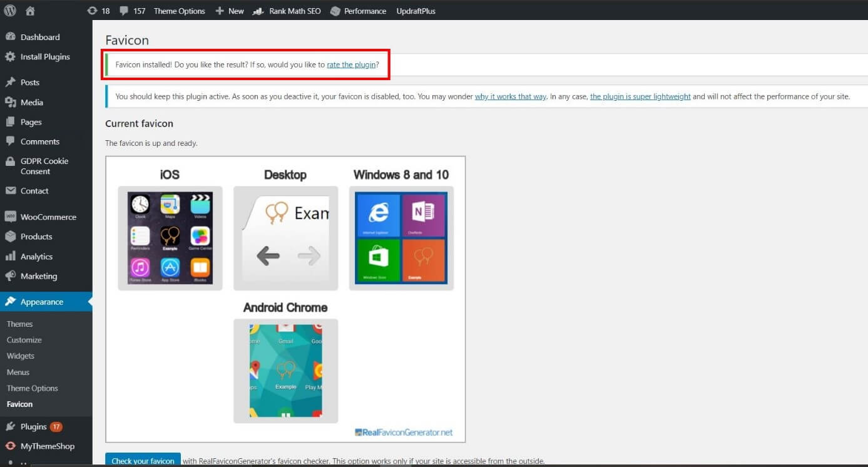The width and height of the screenshot is (868, 467).
Task: Click the New content plus item
Action: point(230,11)
